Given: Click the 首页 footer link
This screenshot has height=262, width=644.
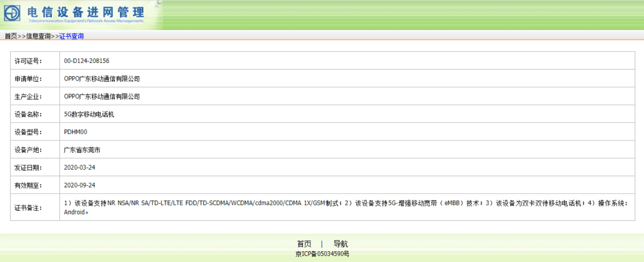Looking at the screenshot, I should tap(304, 243).
